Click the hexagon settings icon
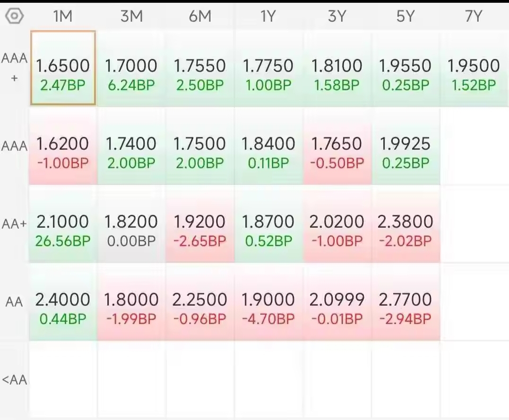Viewport: 509px width, 420px height. [14, 16]
